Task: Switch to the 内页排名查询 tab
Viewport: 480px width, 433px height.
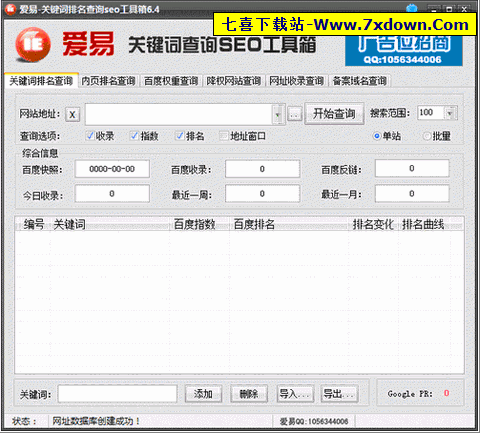Action: click(x=108, y=81)
